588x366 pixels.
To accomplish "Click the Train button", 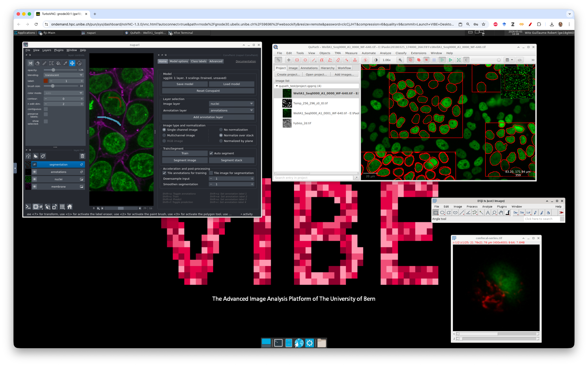I will [185, 153].
